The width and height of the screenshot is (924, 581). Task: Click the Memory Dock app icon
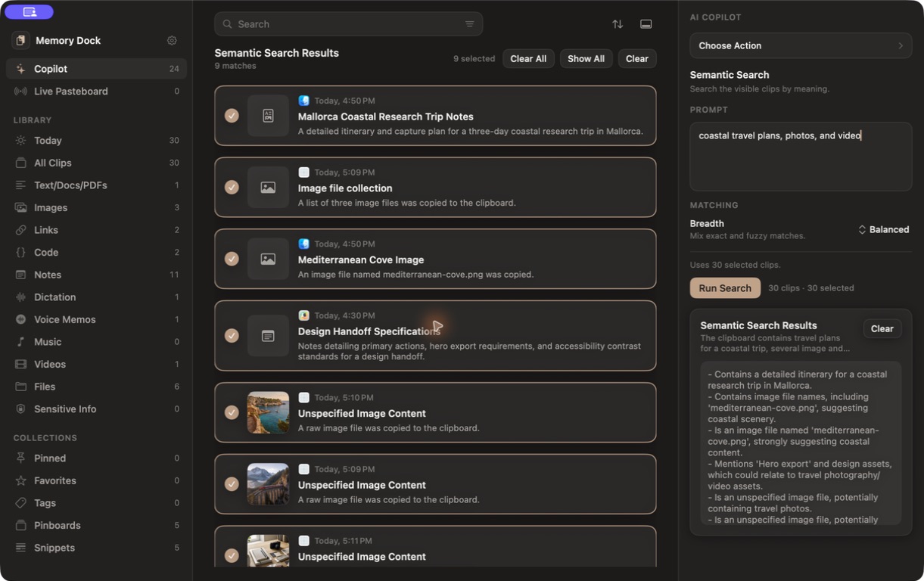[x=20, y=40]
